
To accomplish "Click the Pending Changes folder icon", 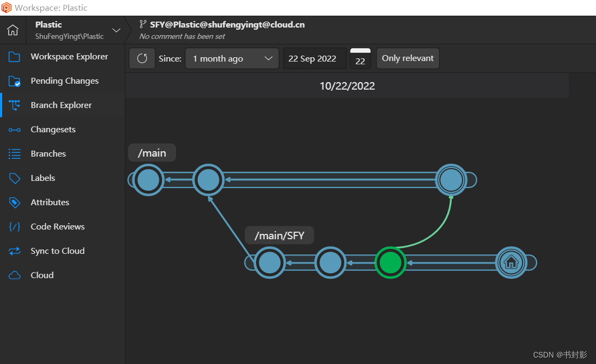I will pos(14,81).
